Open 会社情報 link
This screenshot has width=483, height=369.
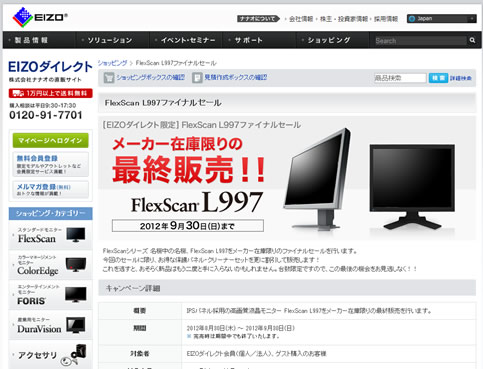coord(301,19)
